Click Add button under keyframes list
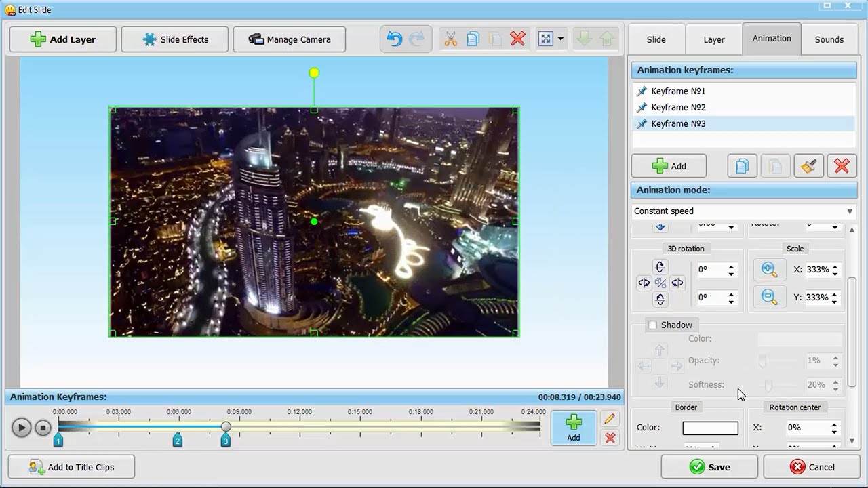 [669, 166]
